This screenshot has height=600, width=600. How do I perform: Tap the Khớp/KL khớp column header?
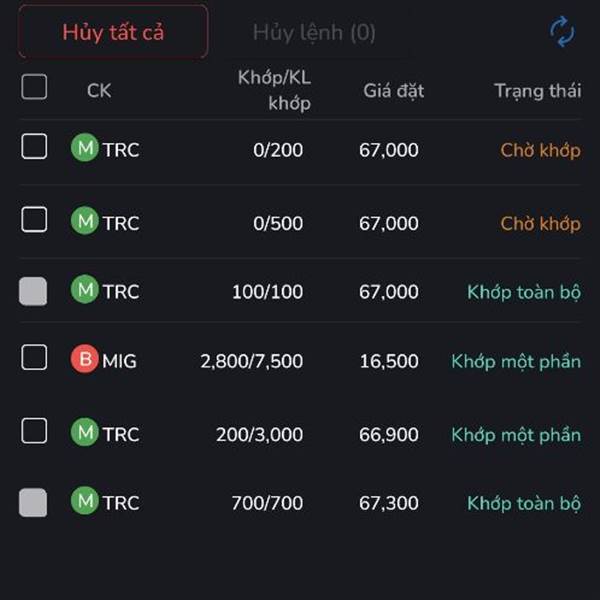pos(274,91)
